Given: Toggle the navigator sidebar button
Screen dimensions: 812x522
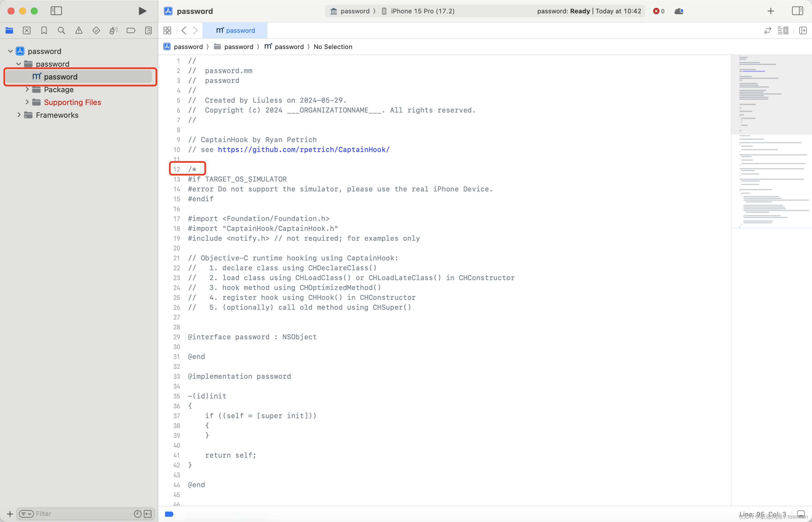Looking at the screenshot, I should click(56, 11).
